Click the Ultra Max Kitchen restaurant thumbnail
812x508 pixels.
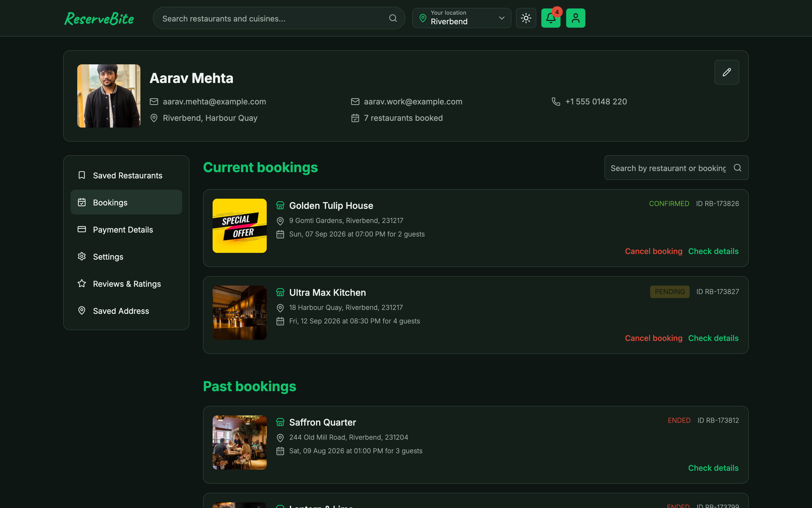[x=240, y=313]
